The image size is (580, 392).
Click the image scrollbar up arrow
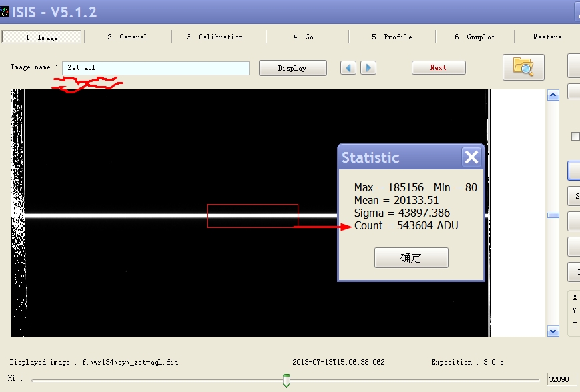(553, 96)
